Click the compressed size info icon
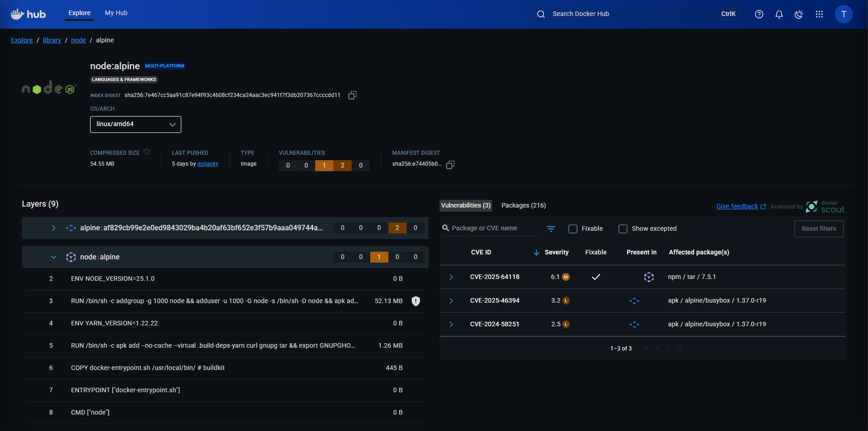This screenshot has width=868, height=431. (147, 152)
